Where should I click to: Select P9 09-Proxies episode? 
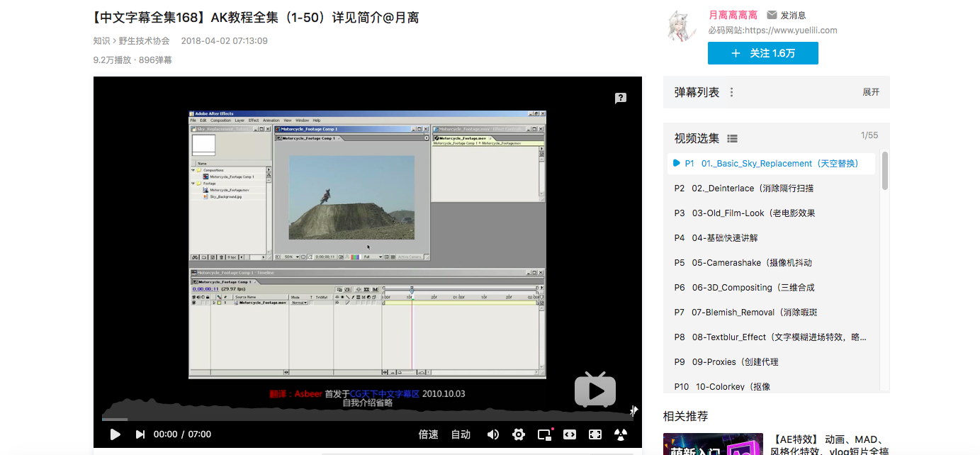[772, 362]
